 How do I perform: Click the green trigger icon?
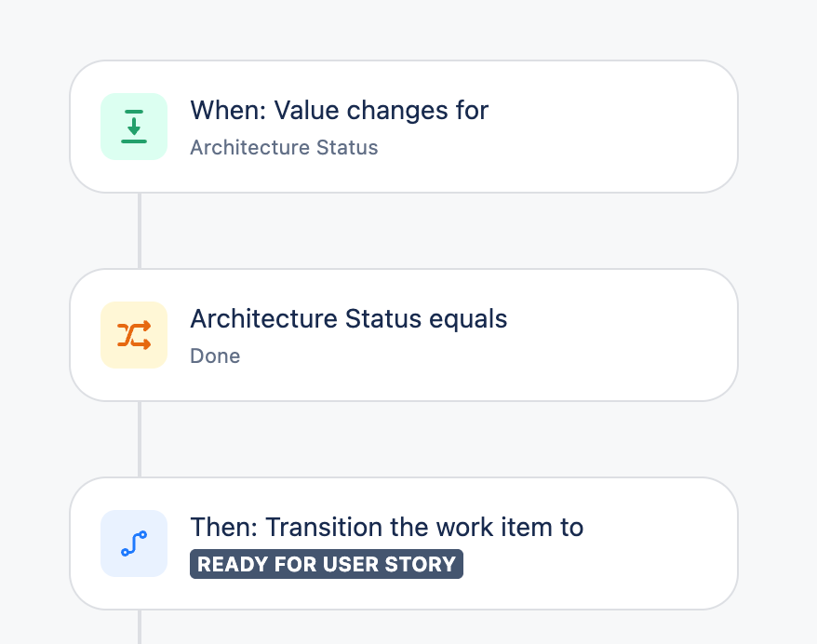coord(134,127)
